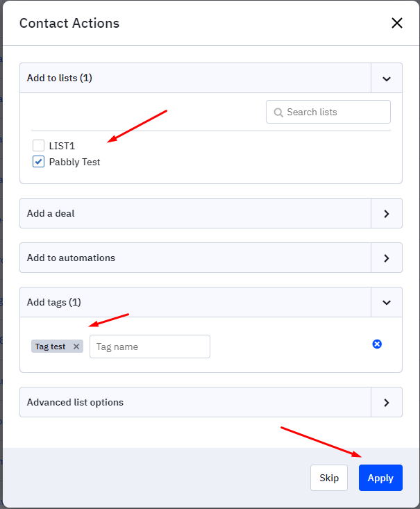Expand the Add to automations chevron
The height and width of the screenshot is (509, 420).
click(x=386, y=258)
